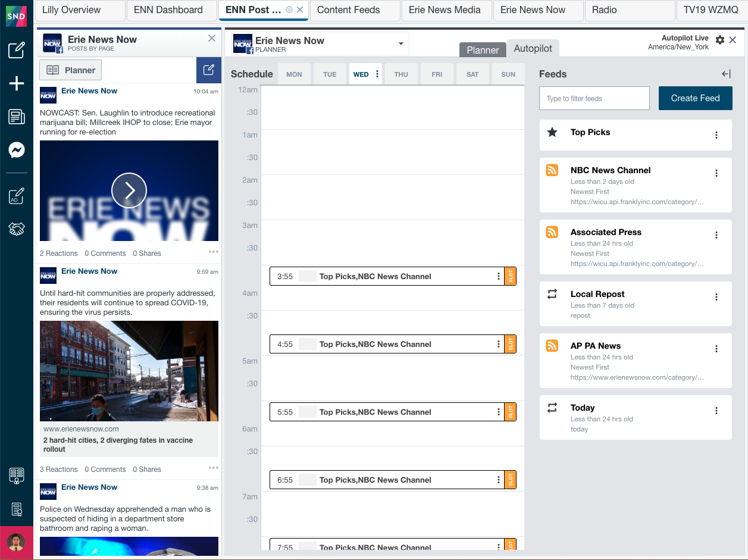Screen dimensions: 748x560
Task: Open options menu for Associated Press feed
Action: tap(716, 235)
